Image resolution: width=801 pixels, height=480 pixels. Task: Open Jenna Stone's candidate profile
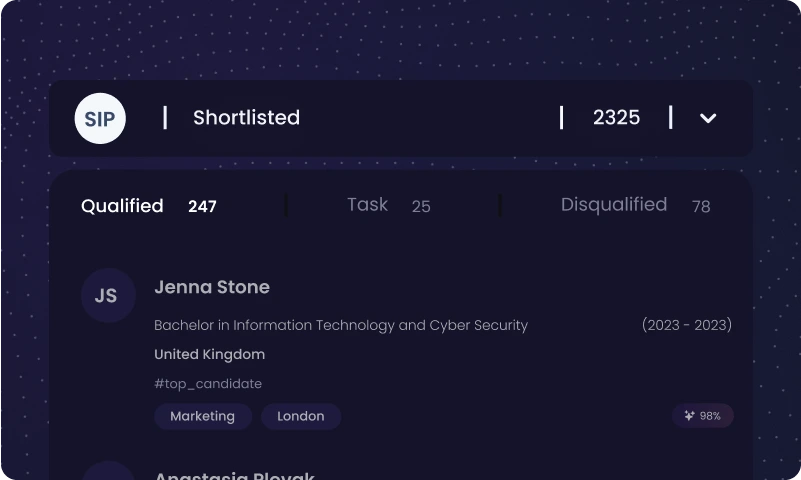click(212, 287)
